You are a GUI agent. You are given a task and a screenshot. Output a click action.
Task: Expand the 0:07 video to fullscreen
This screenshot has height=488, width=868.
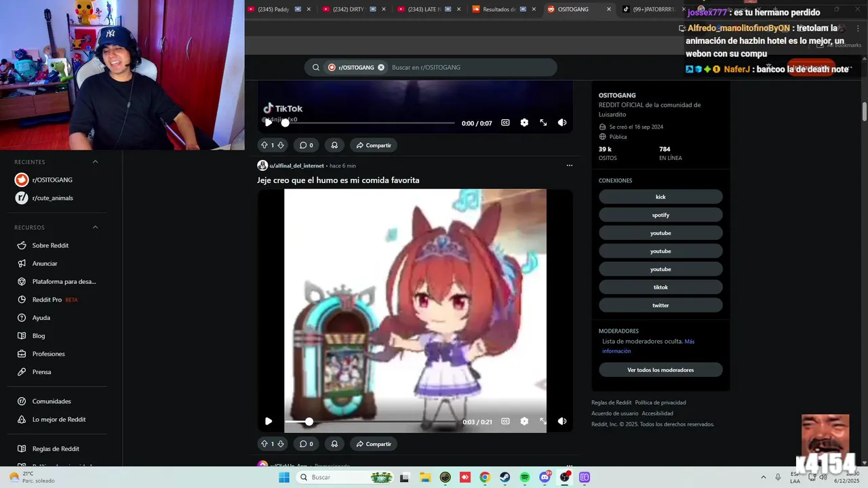(543, 123)
